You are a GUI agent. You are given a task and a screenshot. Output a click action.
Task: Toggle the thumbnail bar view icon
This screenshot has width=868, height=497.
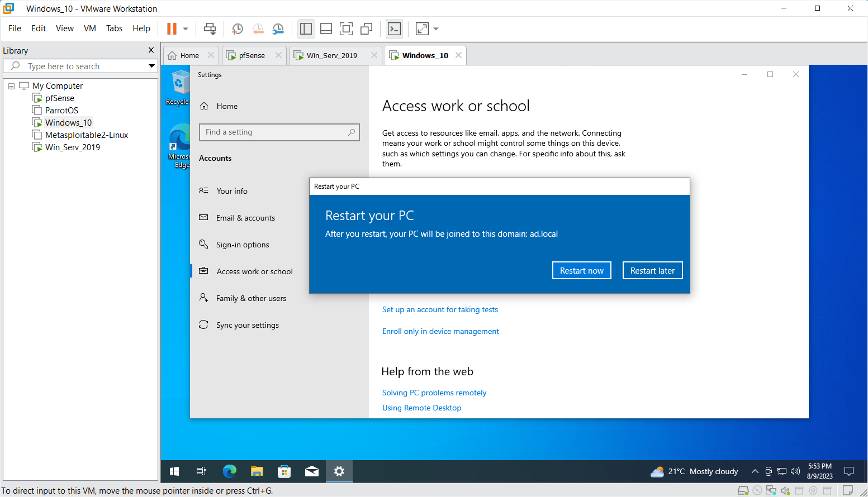326,28
